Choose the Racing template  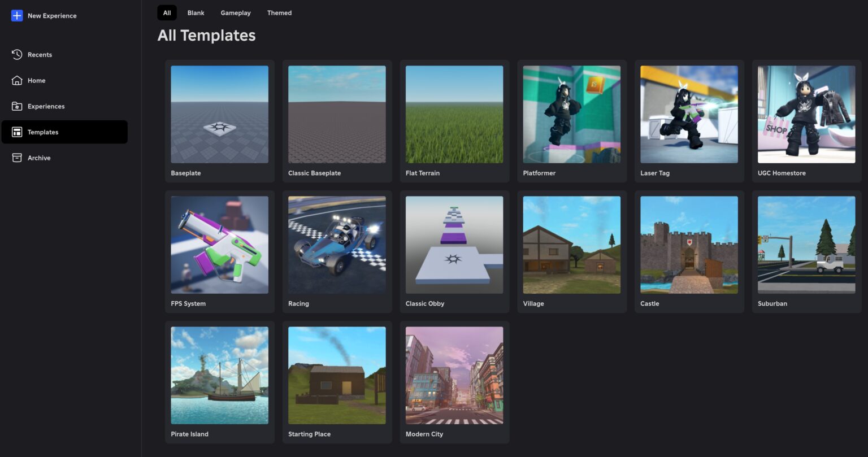(x=337, y=245)
